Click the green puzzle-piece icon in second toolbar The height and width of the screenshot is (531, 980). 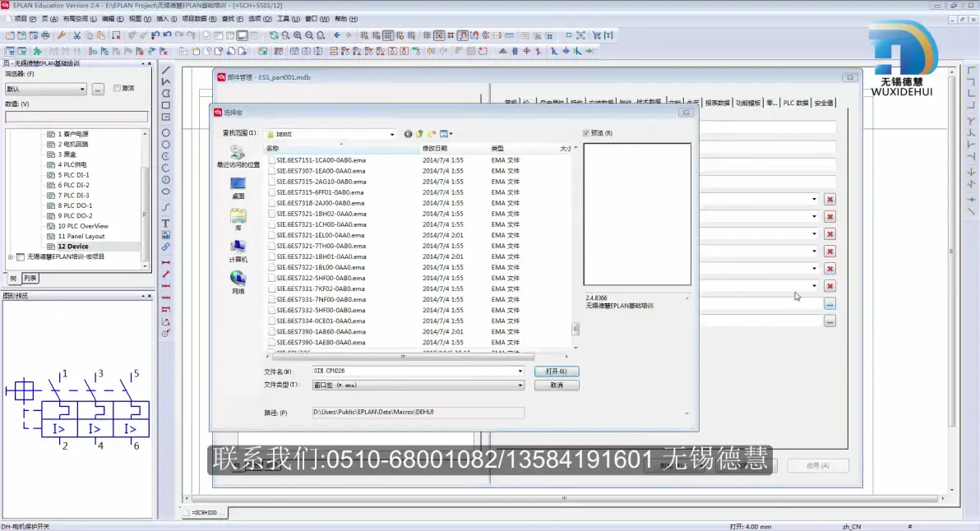[38, 51]
